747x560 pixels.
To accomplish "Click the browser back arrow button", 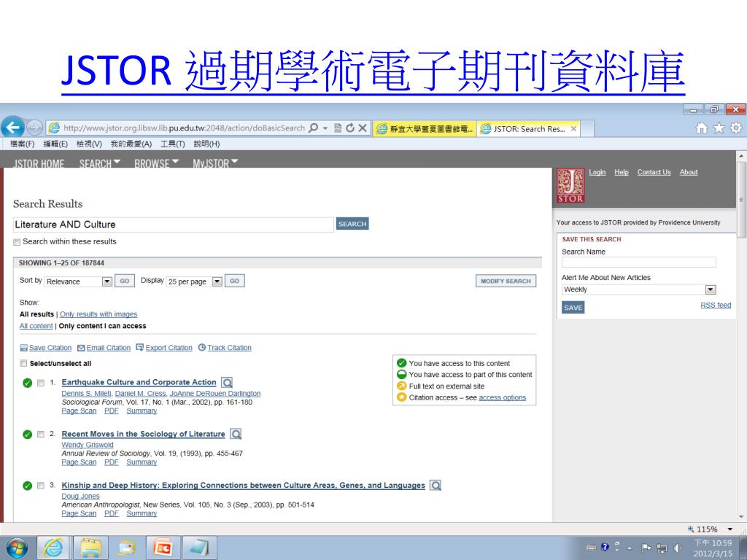I will 13,128.
